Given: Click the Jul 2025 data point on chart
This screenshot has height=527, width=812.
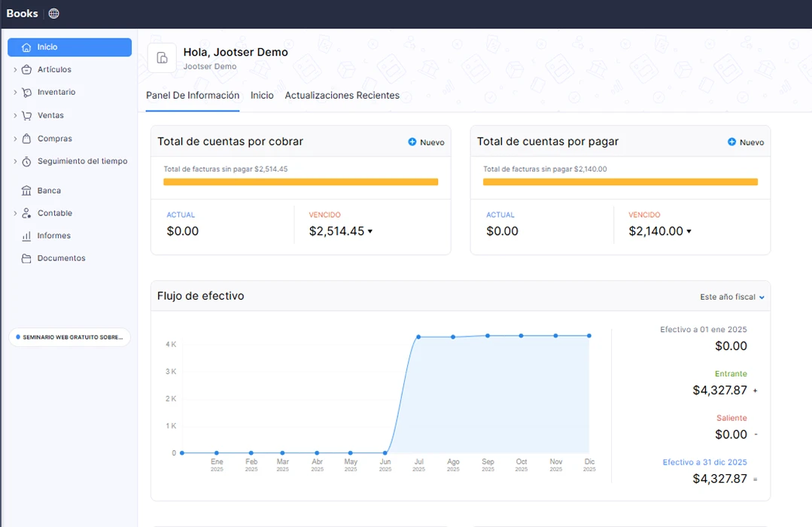Looking at the screenshot, I should (418, 337).
